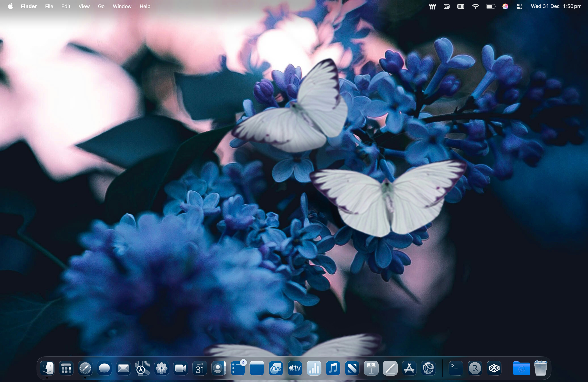The height and width of the screenshot is (382, 588).
Task: Open the Trash in Dock
Action: click(540, 368)
